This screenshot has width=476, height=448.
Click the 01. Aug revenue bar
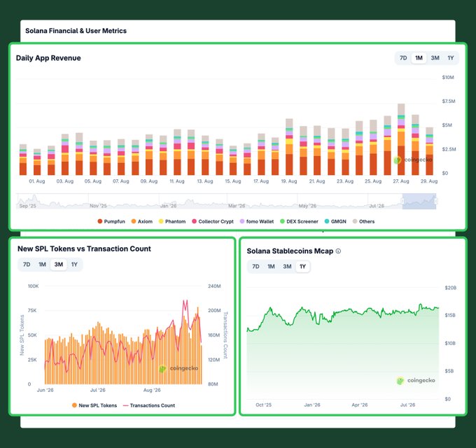(x=37, y=162)
